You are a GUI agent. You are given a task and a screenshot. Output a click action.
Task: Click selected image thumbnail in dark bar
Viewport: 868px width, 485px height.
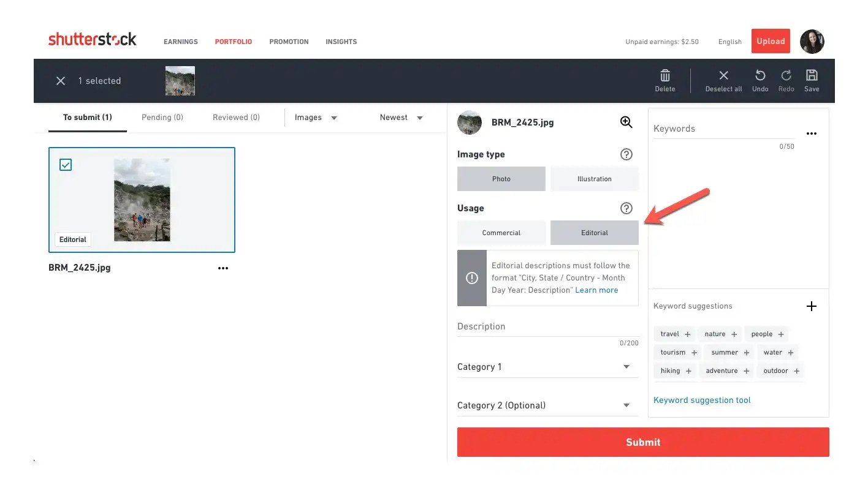[180, 81]
